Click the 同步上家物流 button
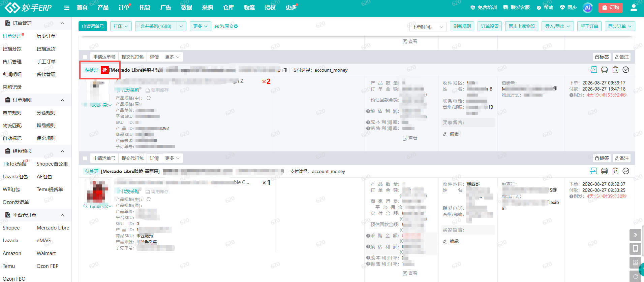The height and width of the screenshot is (282, 644). [522, 26]
